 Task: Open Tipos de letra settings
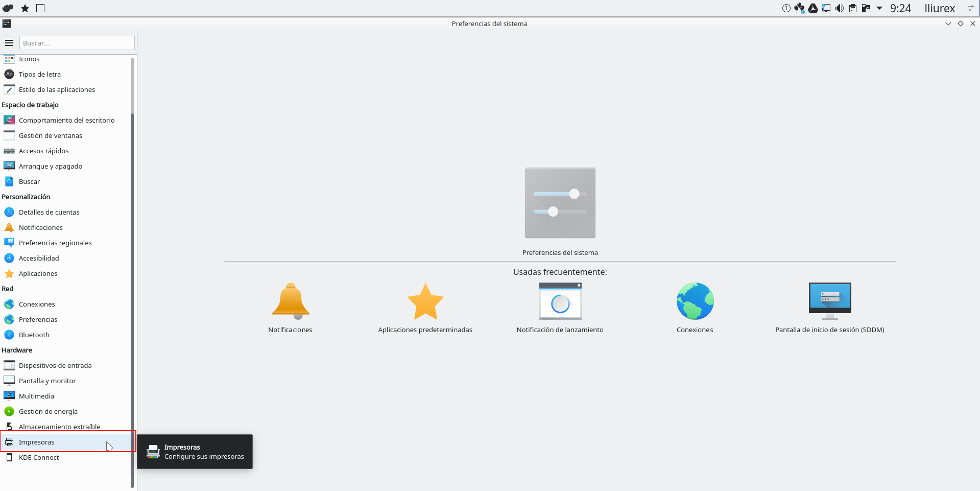pyautogui.click(x=40, y=74)
